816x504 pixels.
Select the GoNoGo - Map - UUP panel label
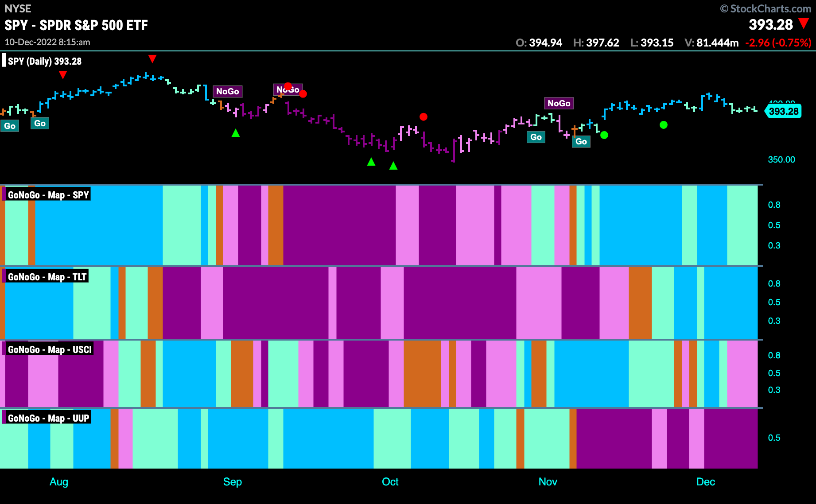pos(48,419)
